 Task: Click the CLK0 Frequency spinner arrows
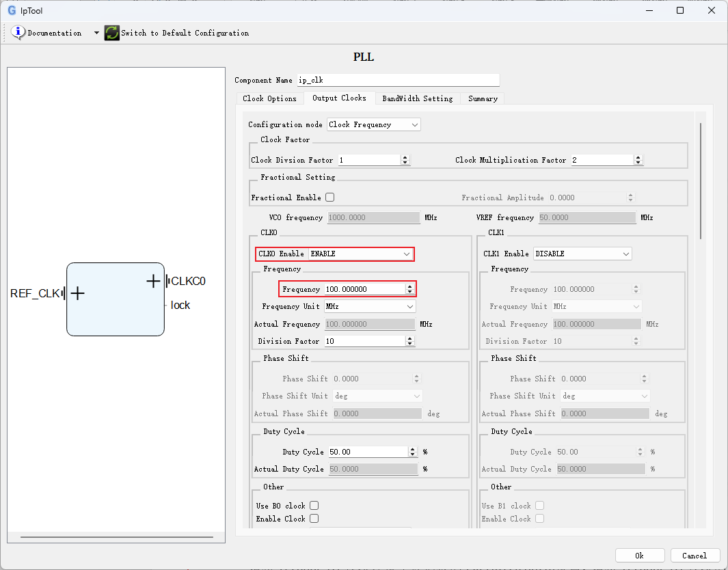(x=409, y=289)
